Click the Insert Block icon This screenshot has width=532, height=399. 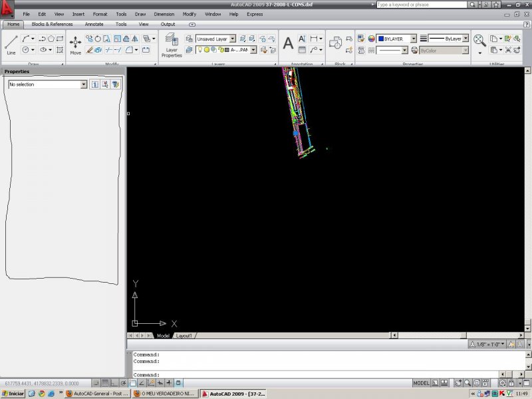(336, 43)
